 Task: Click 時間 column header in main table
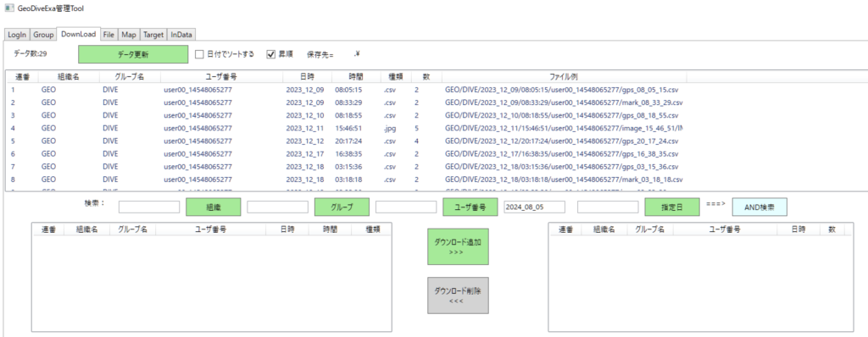357,77
